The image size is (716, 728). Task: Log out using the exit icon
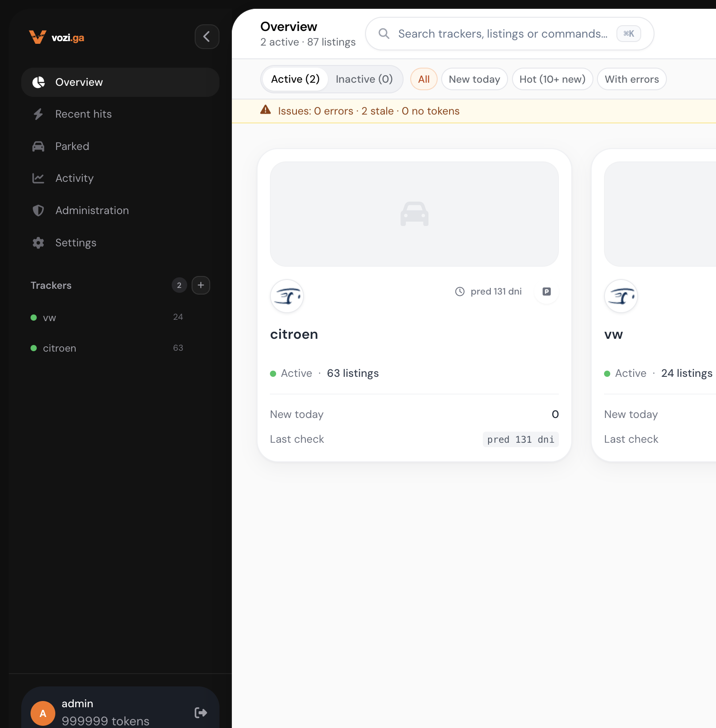(201, 713)
